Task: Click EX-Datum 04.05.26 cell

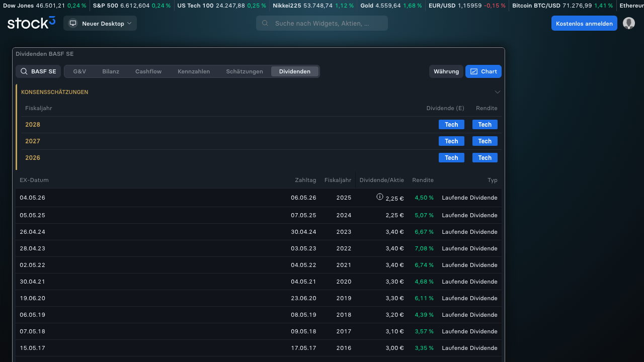Action: tap(32, 198)
